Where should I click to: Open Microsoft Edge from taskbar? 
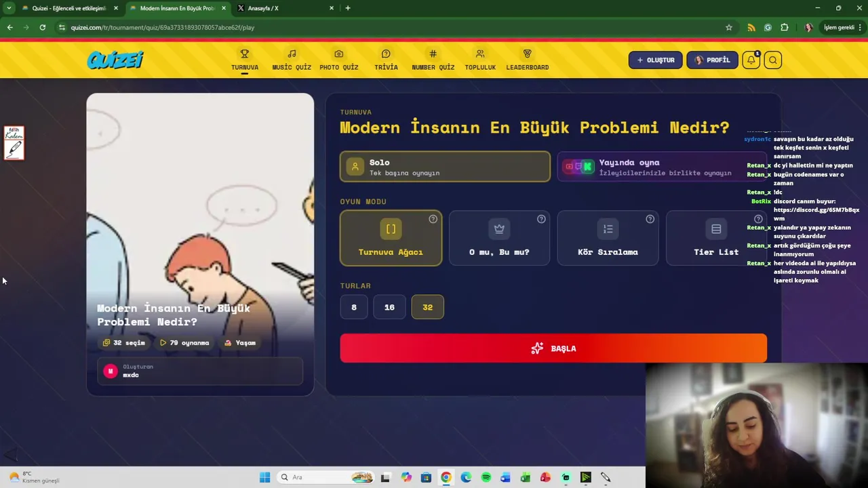pos(466,477)
